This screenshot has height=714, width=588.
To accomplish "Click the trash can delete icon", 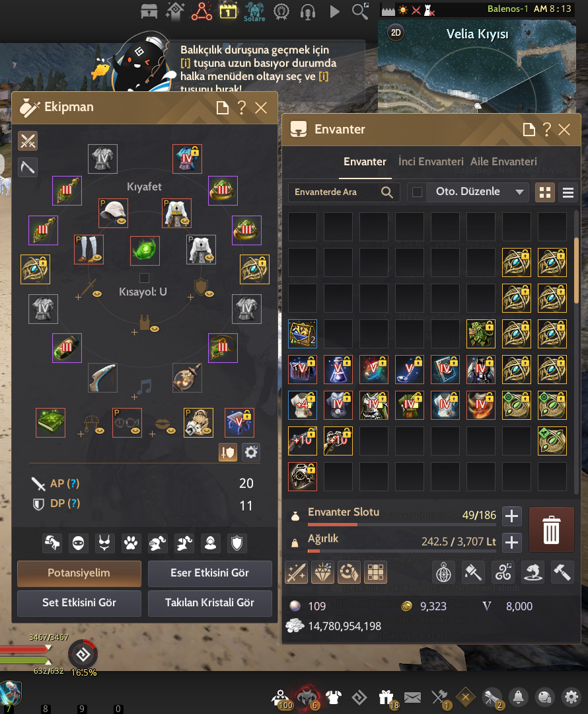I will coord(551,529).
